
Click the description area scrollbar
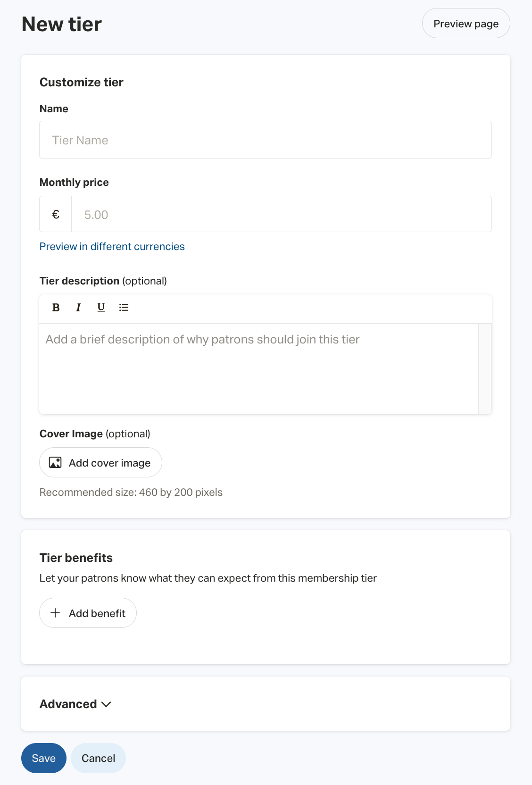pyautogui.click(x=485, y=368)
